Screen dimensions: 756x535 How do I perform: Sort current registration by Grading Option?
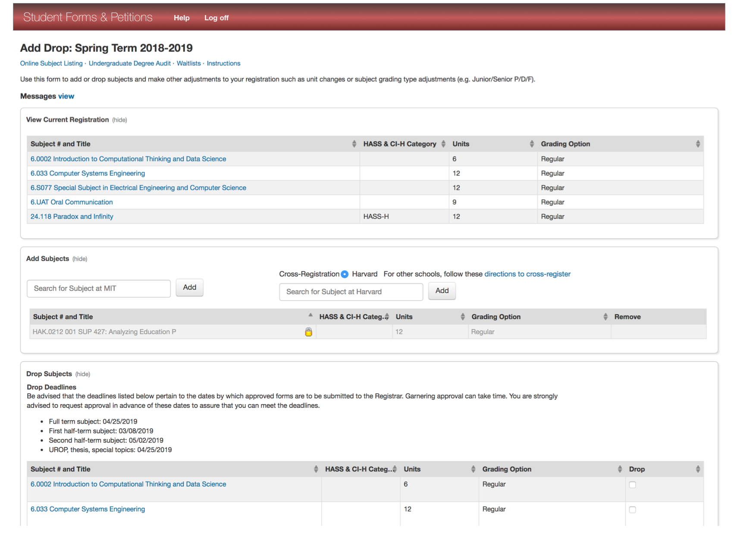(698, 144)
